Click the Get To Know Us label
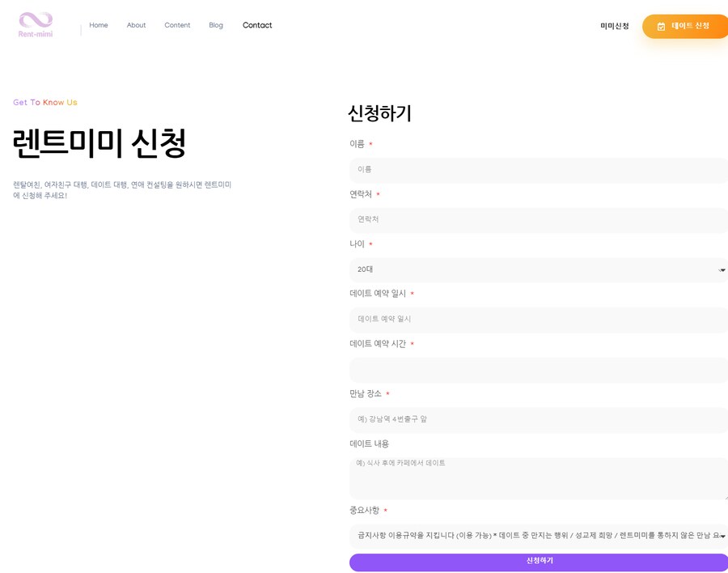Viewport: 728px width, 573px height. (x=44, y=102)
